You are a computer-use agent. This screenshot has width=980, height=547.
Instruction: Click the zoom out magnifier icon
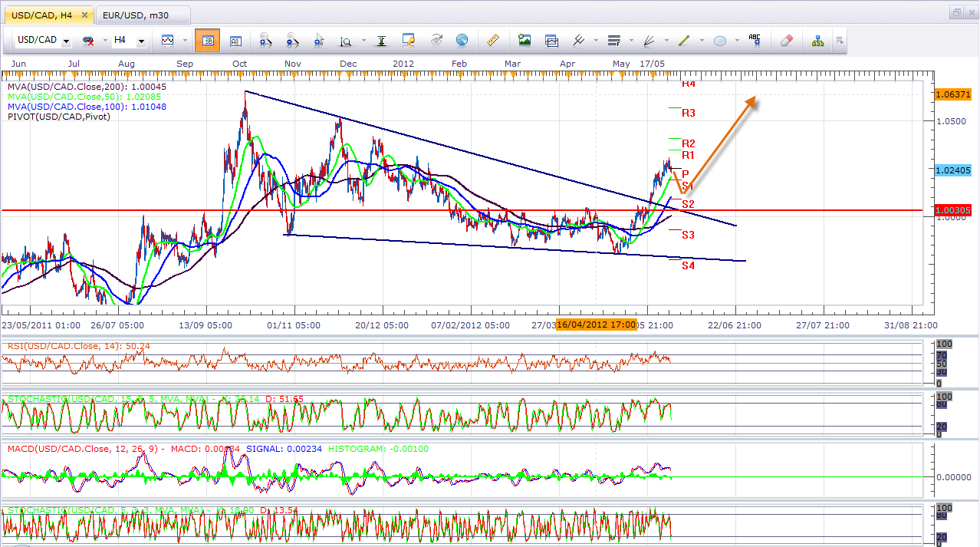pyautogui.click(x=292, y=41)
